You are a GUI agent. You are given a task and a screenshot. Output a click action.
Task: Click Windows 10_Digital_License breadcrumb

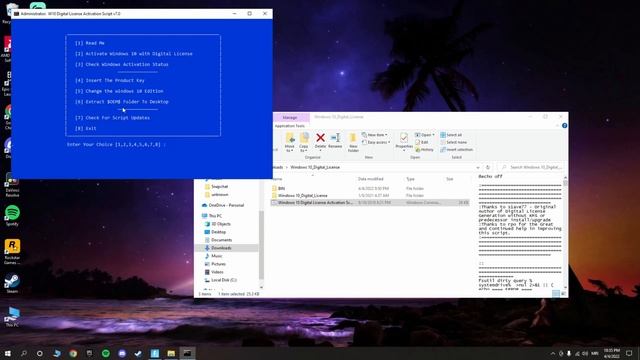[315, 167]
